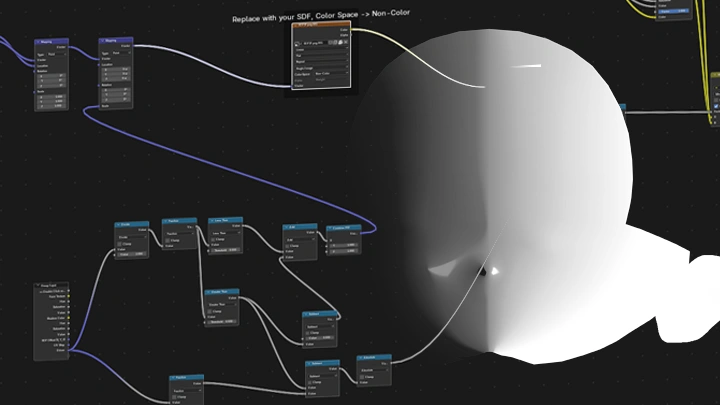The width and height of the screenshot is (720, 405).
Task: Toggle Clamp in Subtract node feeding Add
Action: click(307, 333)
